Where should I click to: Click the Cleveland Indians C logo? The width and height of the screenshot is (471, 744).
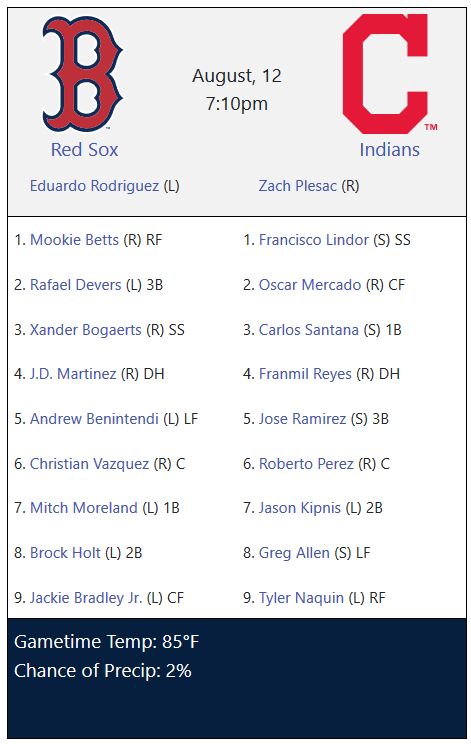pyautogui.click(x=389, y=74)
